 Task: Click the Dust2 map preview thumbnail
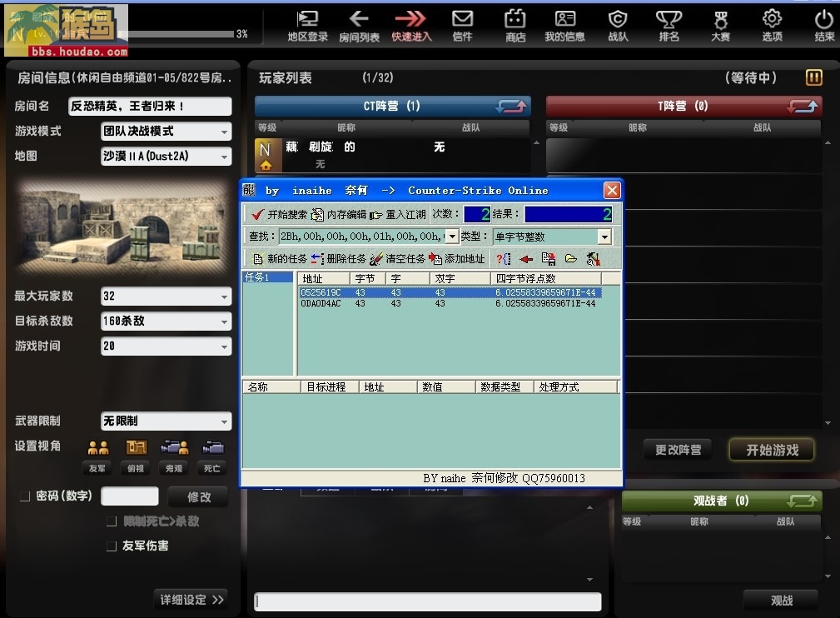pos(123,229)
